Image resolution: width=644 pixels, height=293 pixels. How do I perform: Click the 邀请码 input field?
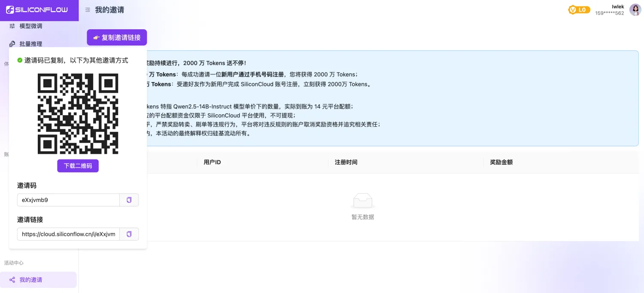point(68,200)
